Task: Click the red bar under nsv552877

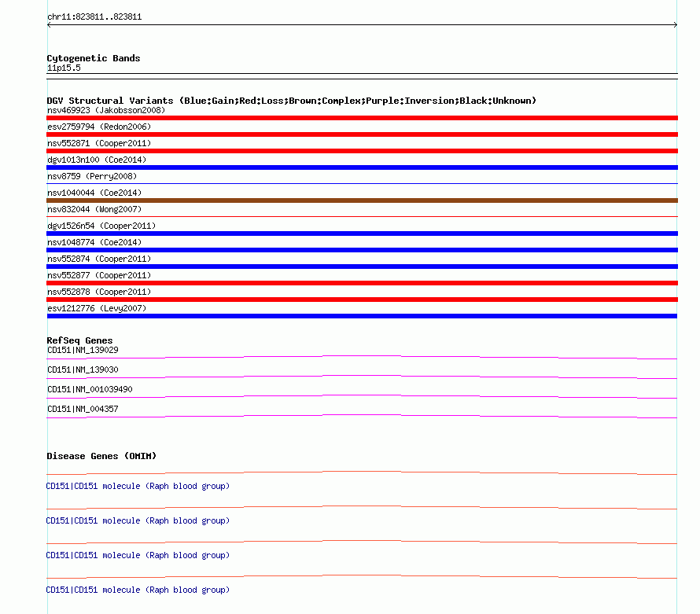Action: click(362, 283)
